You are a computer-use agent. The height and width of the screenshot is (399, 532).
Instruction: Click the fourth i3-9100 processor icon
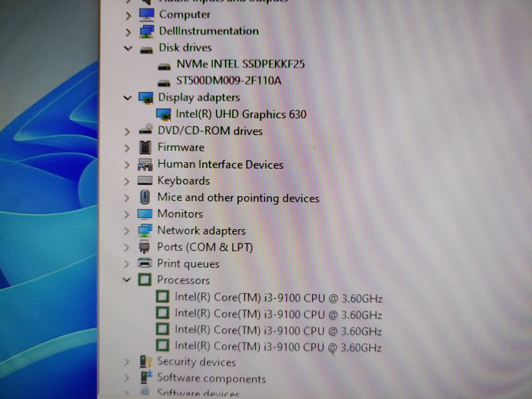163,345
